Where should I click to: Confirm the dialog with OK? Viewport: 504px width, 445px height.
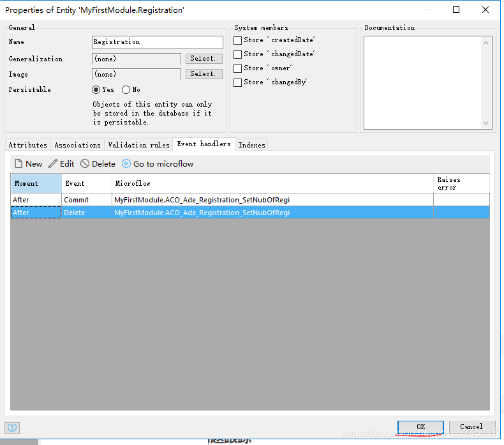pyautogui.click(x=420, y=426)
